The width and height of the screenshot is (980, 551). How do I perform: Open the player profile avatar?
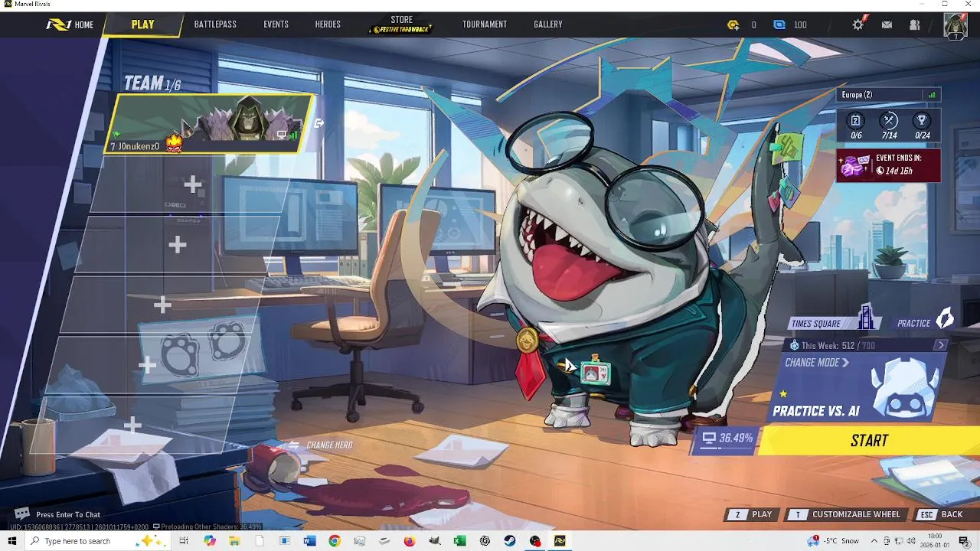pos(955,25)
